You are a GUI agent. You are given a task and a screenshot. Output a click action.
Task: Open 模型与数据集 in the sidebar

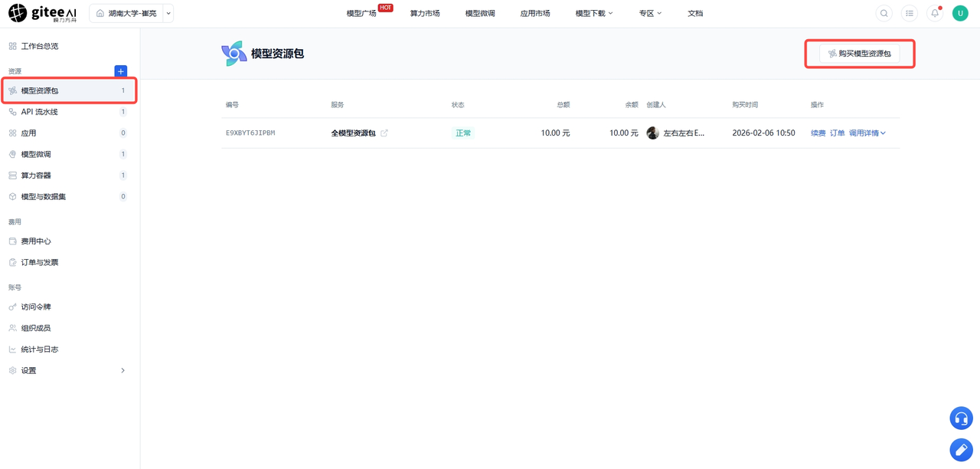point(69,197)
